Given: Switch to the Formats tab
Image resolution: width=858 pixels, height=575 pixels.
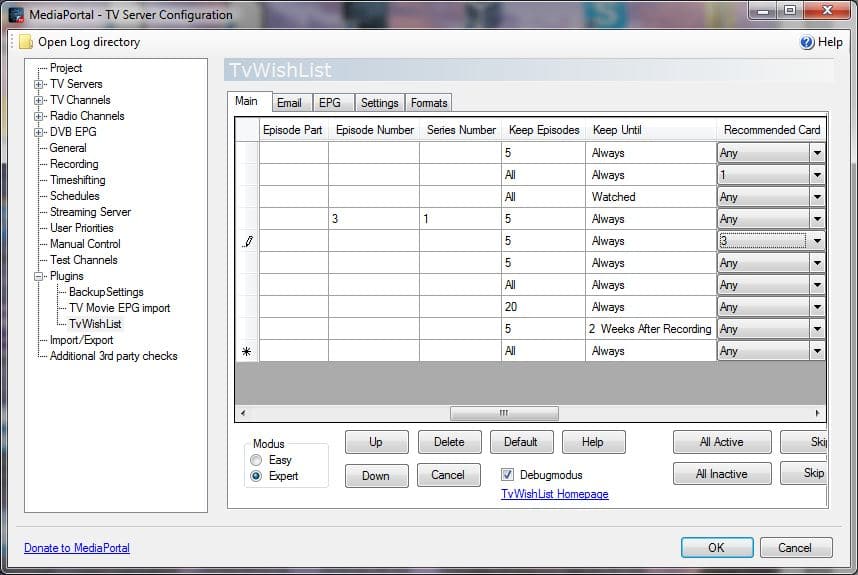Looking at the screenshot, I should (x=429, y=103).
